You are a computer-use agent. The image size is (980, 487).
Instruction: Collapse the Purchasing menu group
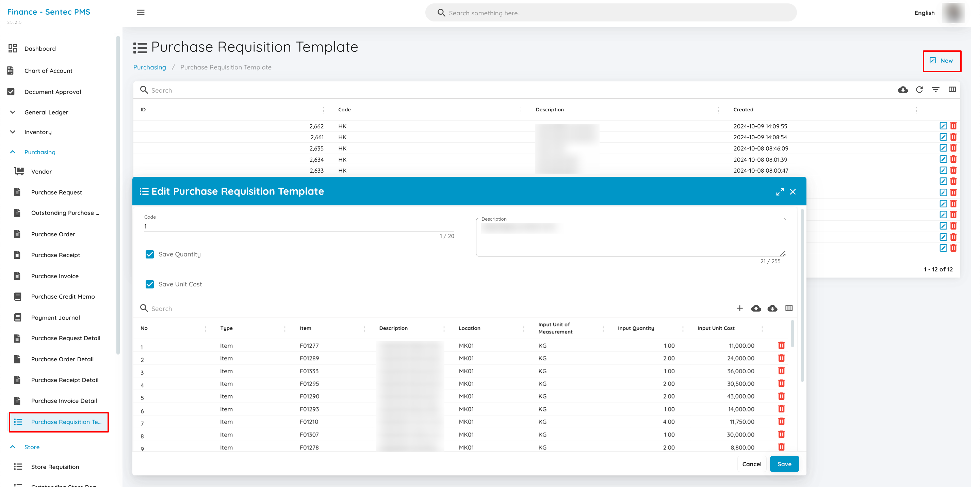(40, 152)
